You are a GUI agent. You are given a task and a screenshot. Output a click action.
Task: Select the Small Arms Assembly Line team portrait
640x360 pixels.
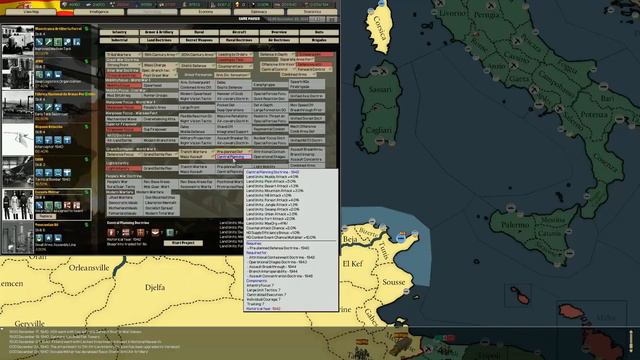click(18, 237)
